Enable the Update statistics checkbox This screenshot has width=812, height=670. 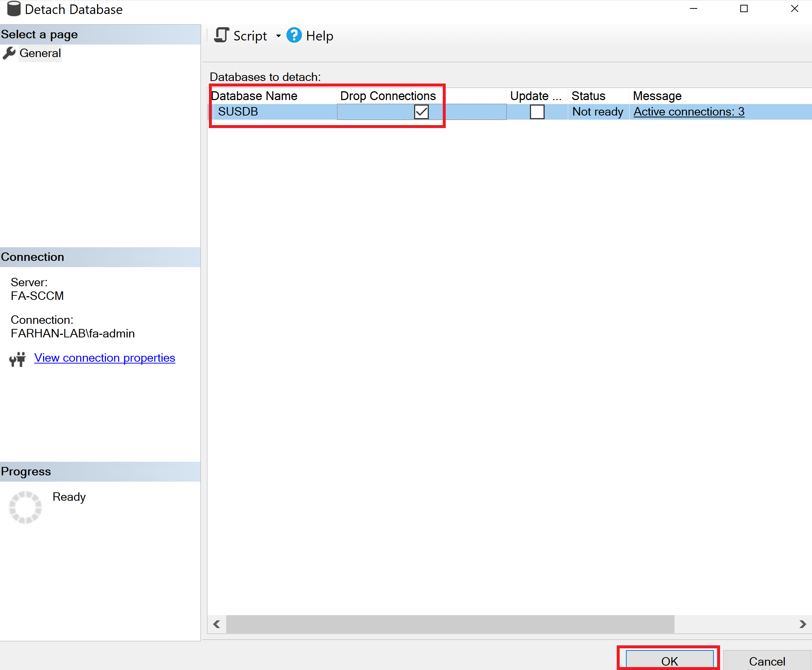(x=537, y=112)
